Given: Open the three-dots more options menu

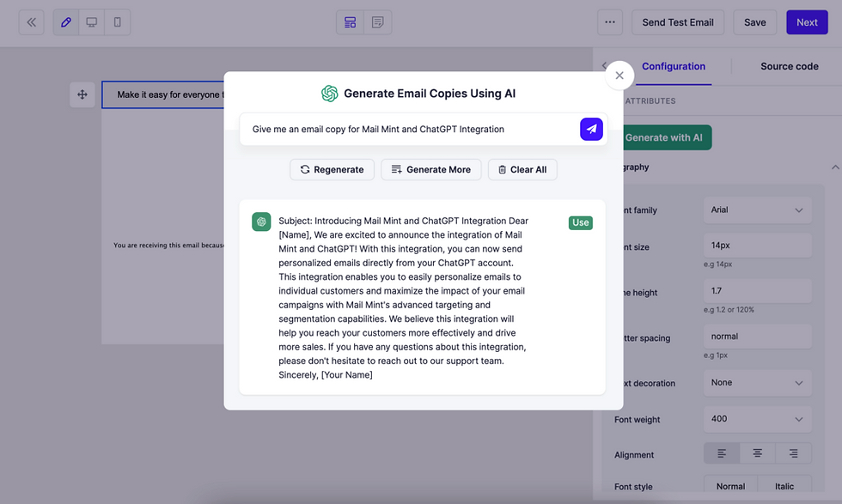Looking at the screenshot, I should pos(610,22).
